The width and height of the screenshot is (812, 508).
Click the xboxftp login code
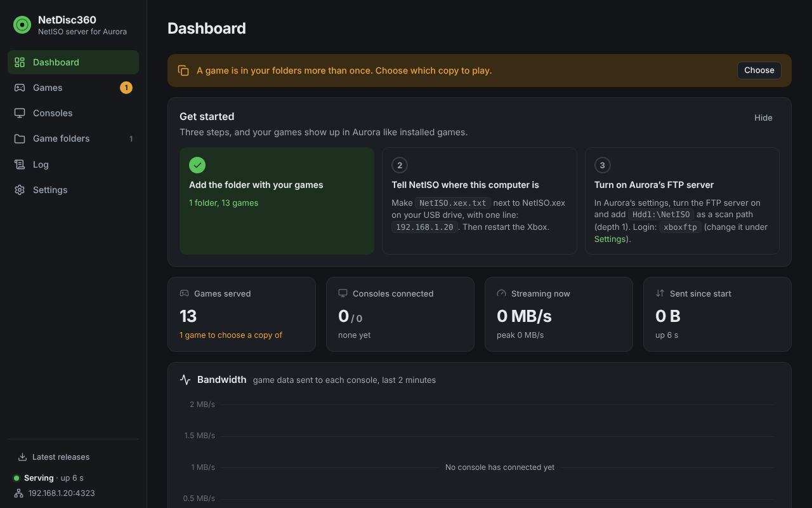click(680, 227)
